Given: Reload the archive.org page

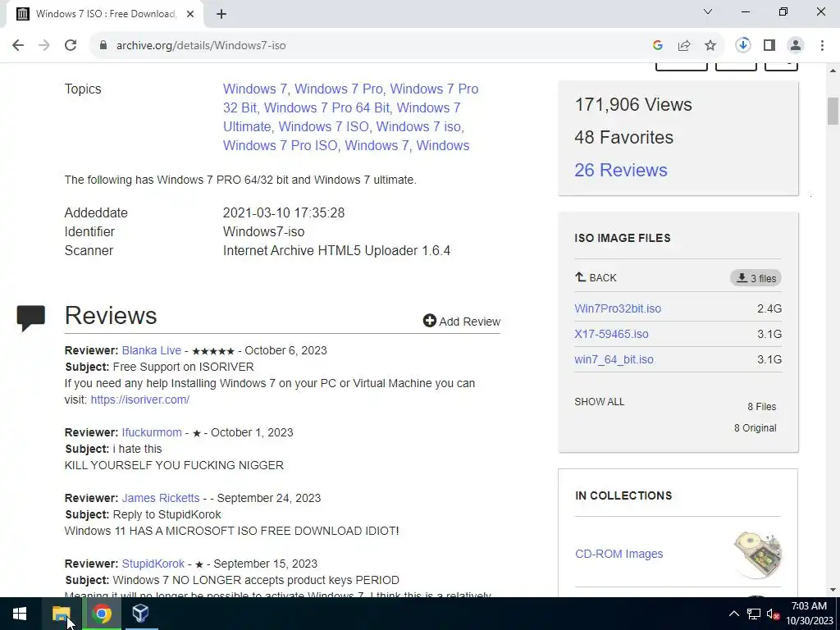Looking at the screenshot, I should 71,46.
